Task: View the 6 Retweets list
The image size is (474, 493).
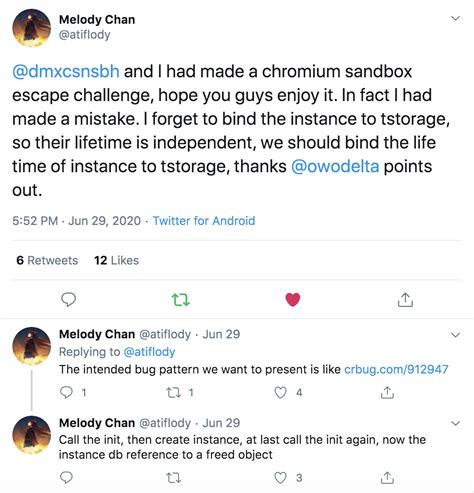Action: tap(47, 260)
